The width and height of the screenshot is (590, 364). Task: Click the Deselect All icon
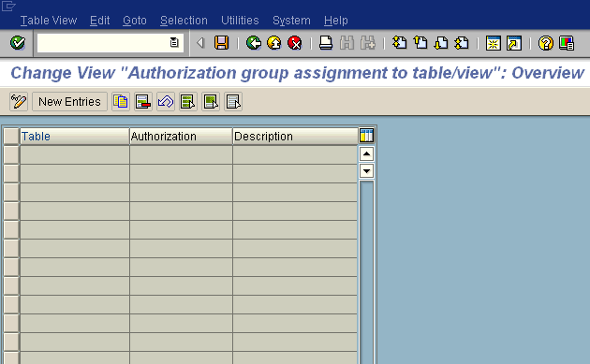233,102
